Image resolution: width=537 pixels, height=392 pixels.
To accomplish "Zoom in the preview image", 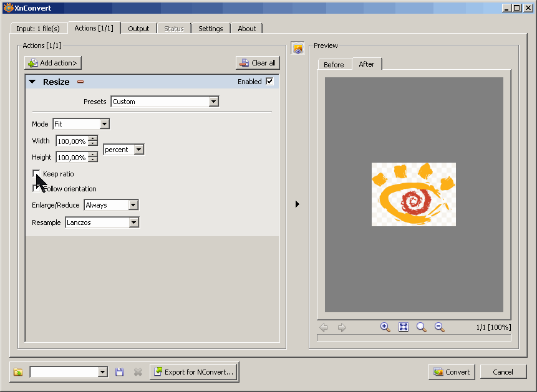I will (x=385, y=327).
